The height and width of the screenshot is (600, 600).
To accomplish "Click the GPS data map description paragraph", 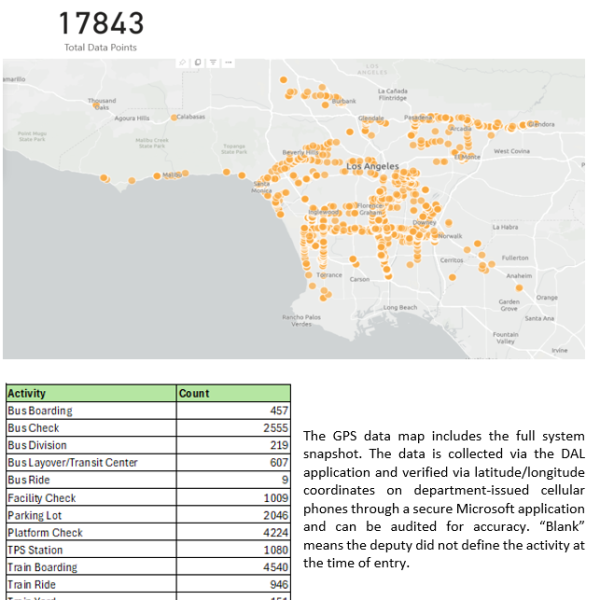I will (443, 499).
